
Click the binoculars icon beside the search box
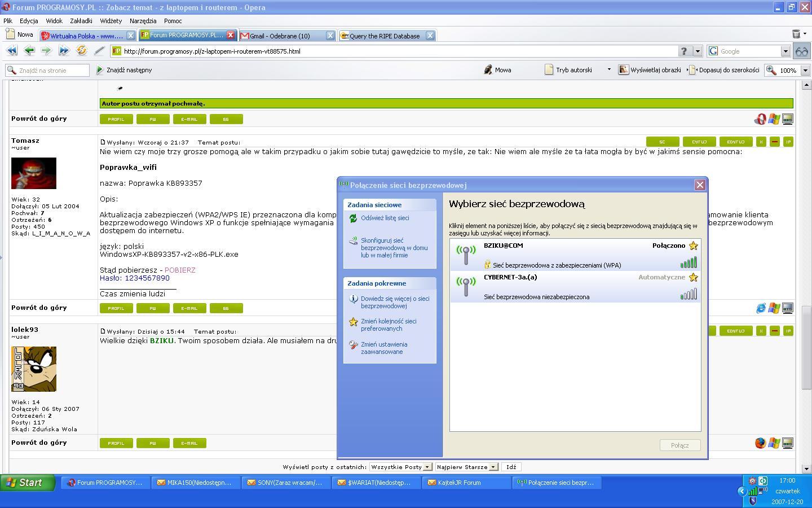pos(801,51)
